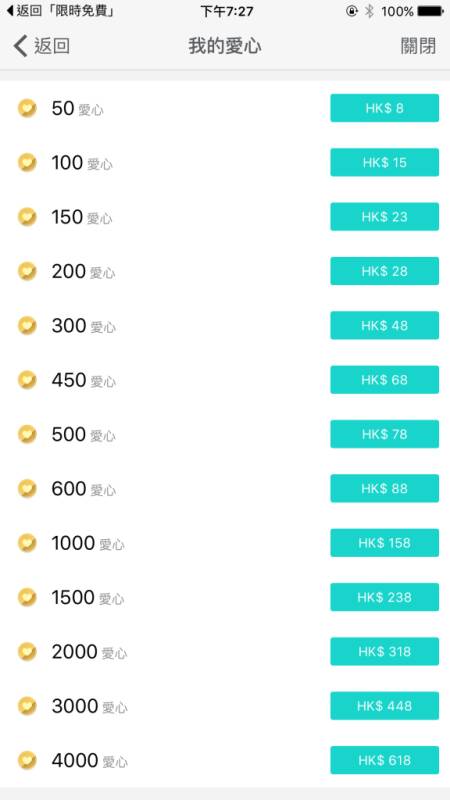Click the back chevron arrow next to 返回

coord(20,46)
